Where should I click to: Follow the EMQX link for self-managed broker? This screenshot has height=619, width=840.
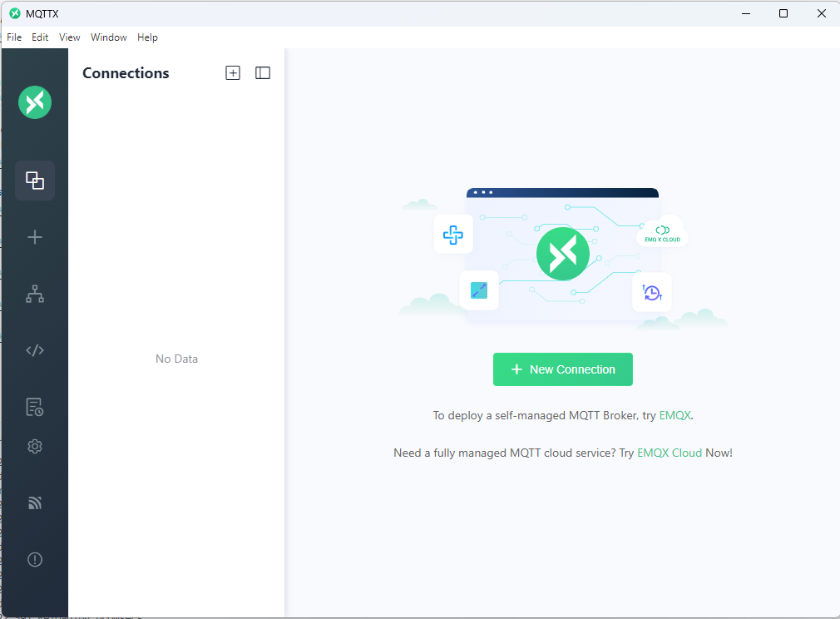pyautogui.click(x=674, y=415)
